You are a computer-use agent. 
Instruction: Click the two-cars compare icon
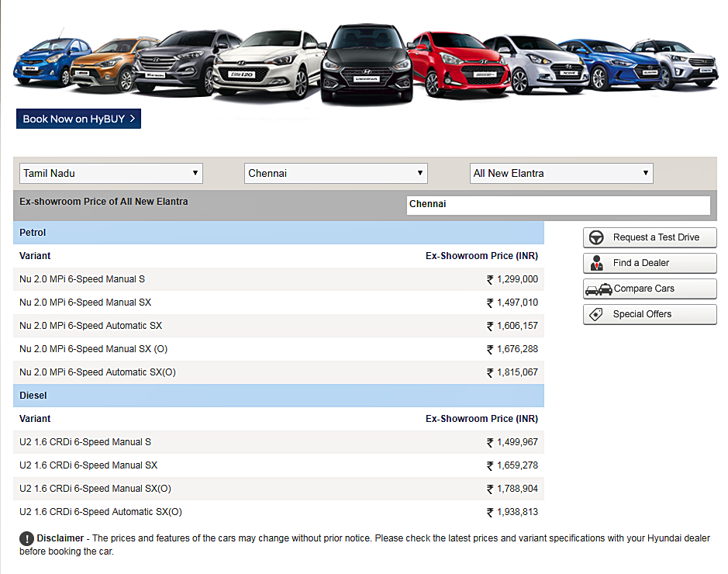point(599,289)
